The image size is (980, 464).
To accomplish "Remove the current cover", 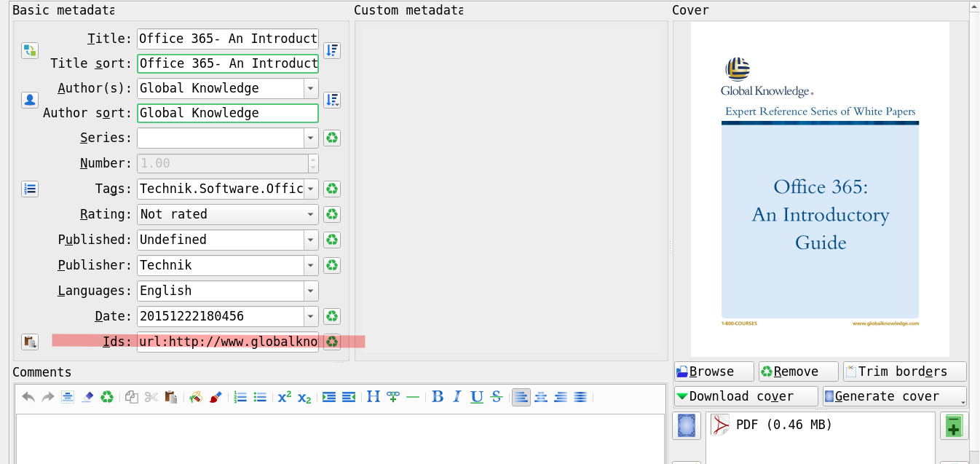I will click(798, 371).
